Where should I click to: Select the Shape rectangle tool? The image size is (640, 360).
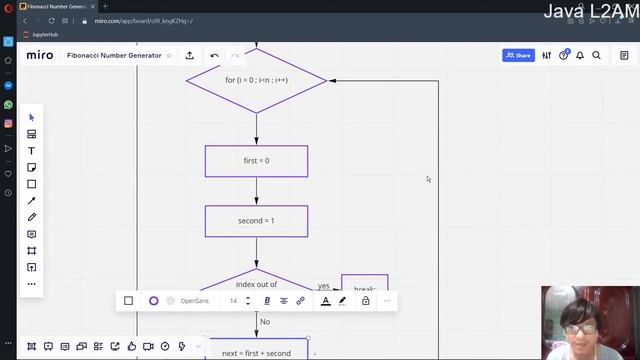point(31,184)
